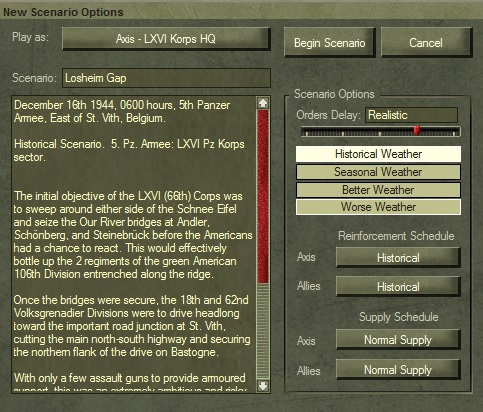483x412 pixels.
Task: Click the 'December 16th 1944, 0600 hours' text line
Action: point(122,105)
